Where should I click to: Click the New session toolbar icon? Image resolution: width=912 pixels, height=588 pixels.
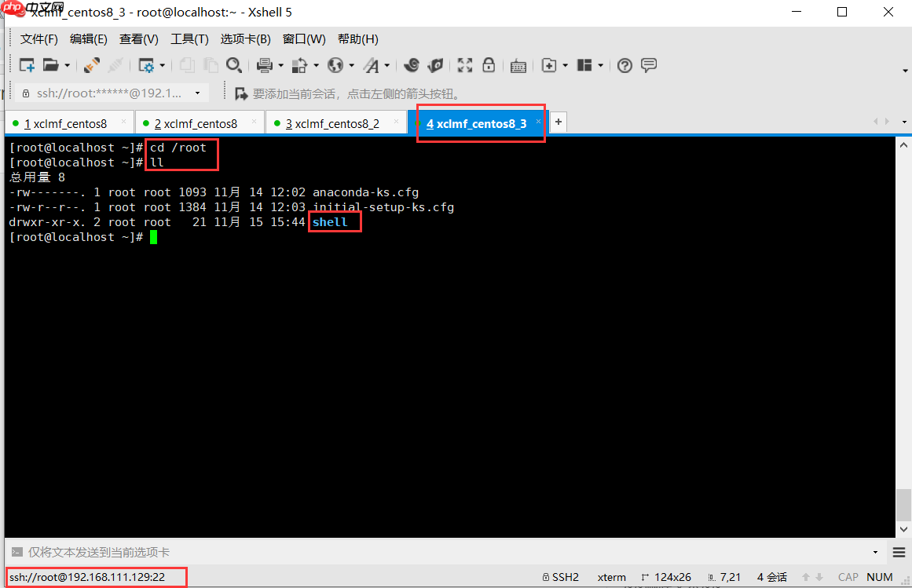pos(27,65)
